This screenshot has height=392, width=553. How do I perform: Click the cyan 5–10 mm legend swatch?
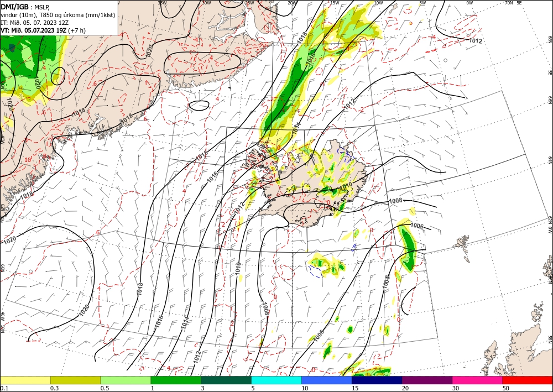276,380
